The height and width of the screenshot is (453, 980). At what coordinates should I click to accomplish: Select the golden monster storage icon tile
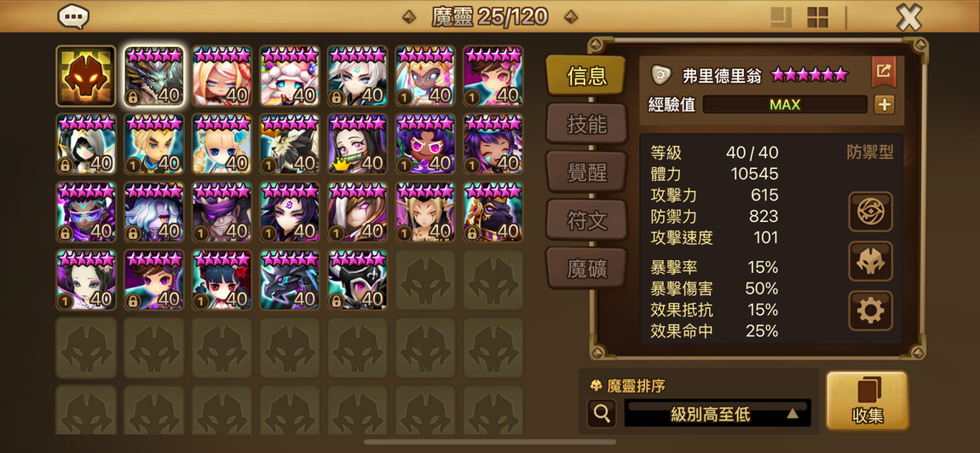pos(86,76)
